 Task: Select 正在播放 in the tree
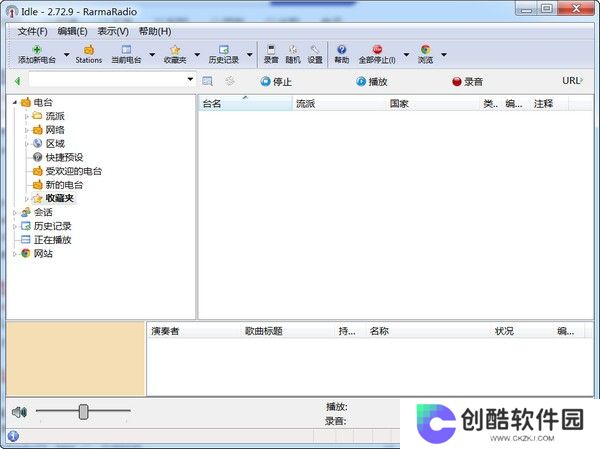click(52, 240)
